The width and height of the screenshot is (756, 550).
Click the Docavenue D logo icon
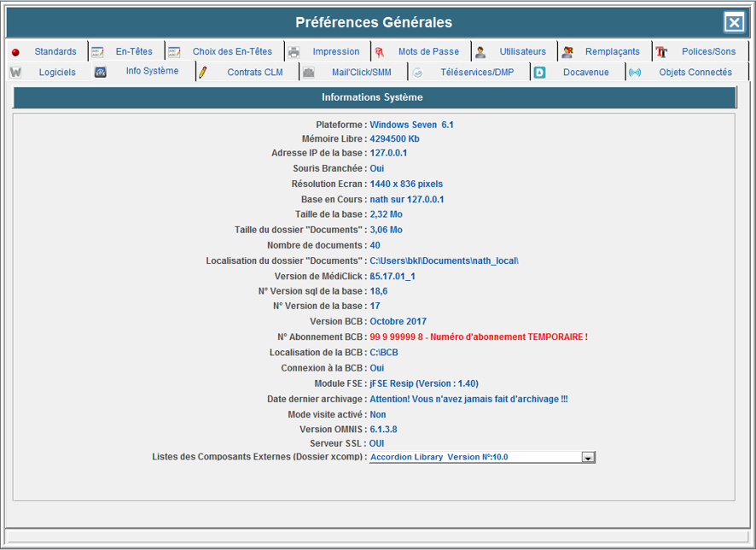click(539, 73)
